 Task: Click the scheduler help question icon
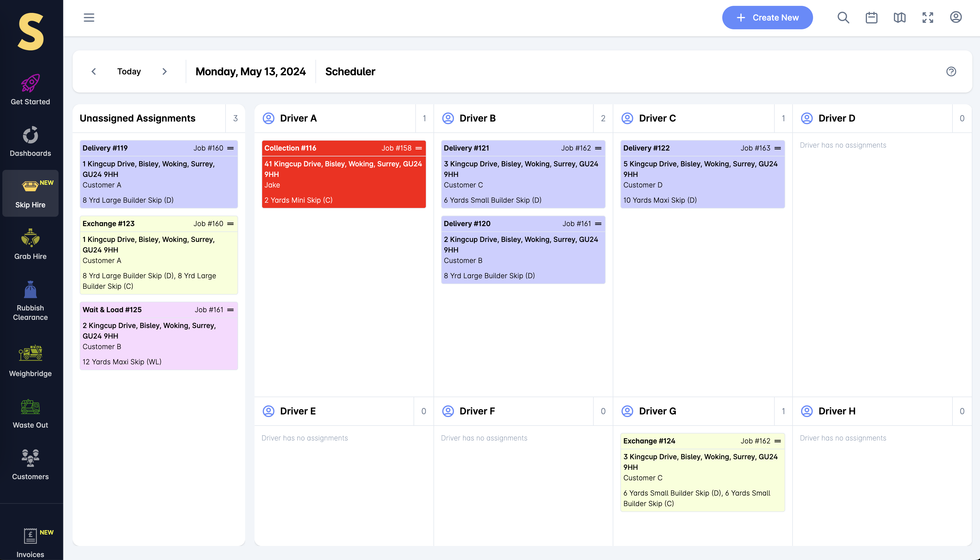951,71
